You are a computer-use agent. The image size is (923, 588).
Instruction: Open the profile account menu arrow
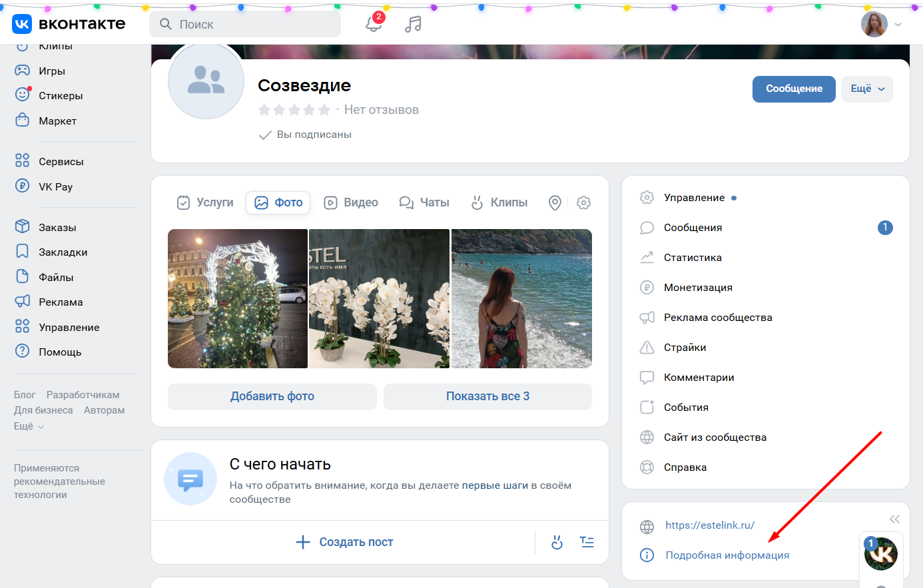(x=898, y=25)
